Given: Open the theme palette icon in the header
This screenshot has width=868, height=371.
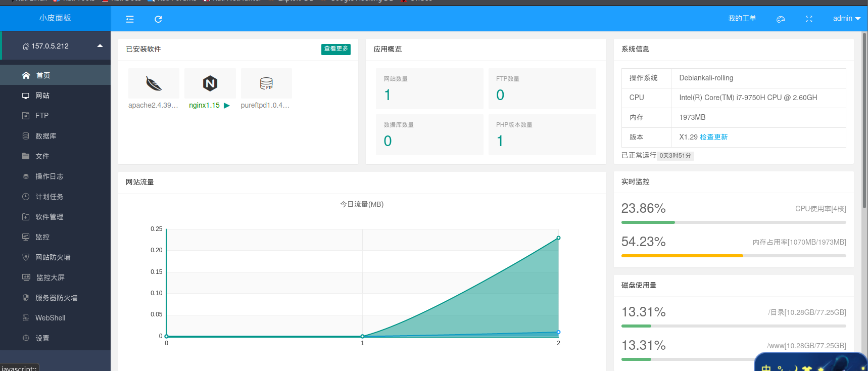Looking at the screenshot, I should [x=781, y=19].
